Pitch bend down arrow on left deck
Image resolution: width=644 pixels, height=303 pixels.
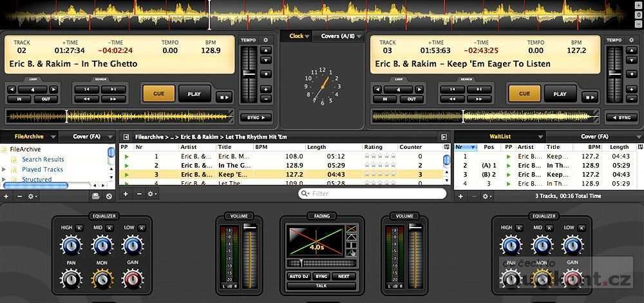pos(266,61)
